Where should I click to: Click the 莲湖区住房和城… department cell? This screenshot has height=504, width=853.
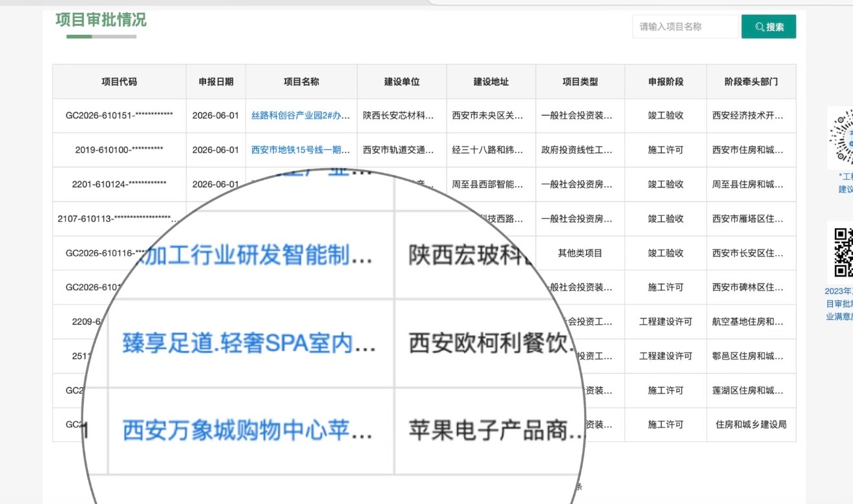[748, 390]
